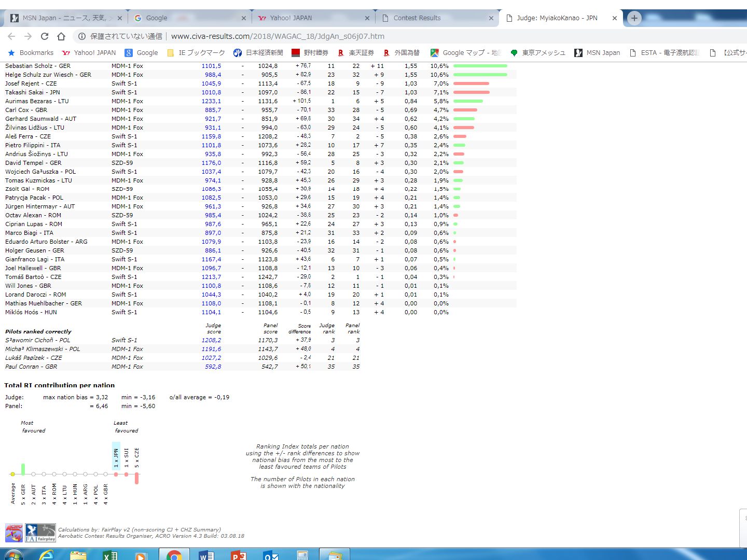Screen dimensions: 747x560
Task: Click judge score 1213,7 for Tomáš Bartoò
Action: coord(211,277)
